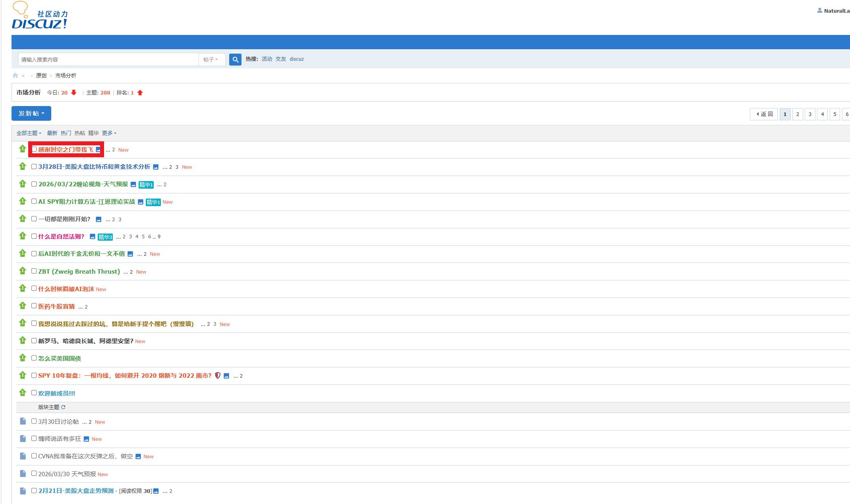Open the 原创 breadcrumb link
Screen dimensions: 850x504
click(41, 75)
